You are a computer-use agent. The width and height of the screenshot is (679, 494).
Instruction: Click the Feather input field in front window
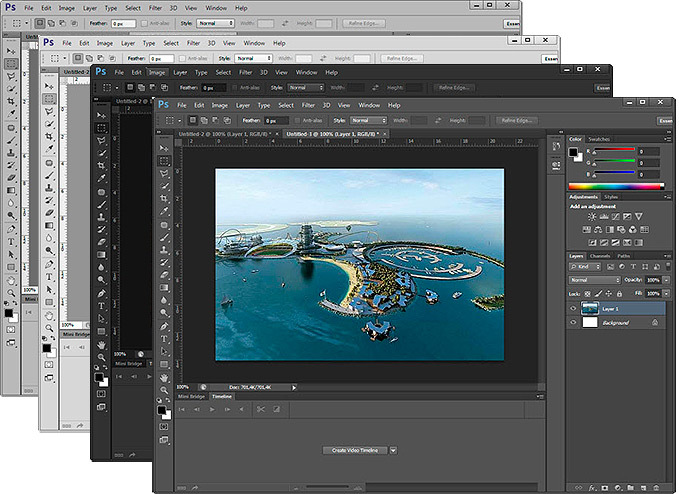pyautogui.click(x=276, y=120)
